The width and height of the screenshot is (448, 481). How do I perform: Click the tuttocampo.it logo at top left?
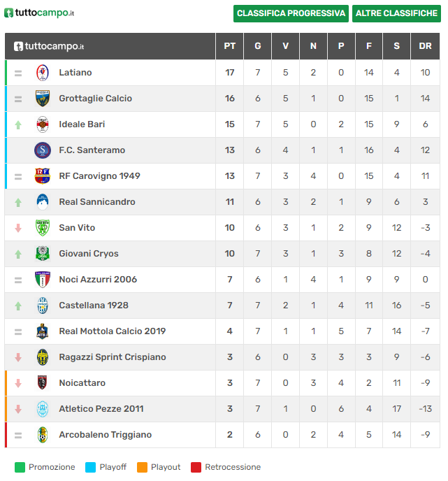click(39, 13)
